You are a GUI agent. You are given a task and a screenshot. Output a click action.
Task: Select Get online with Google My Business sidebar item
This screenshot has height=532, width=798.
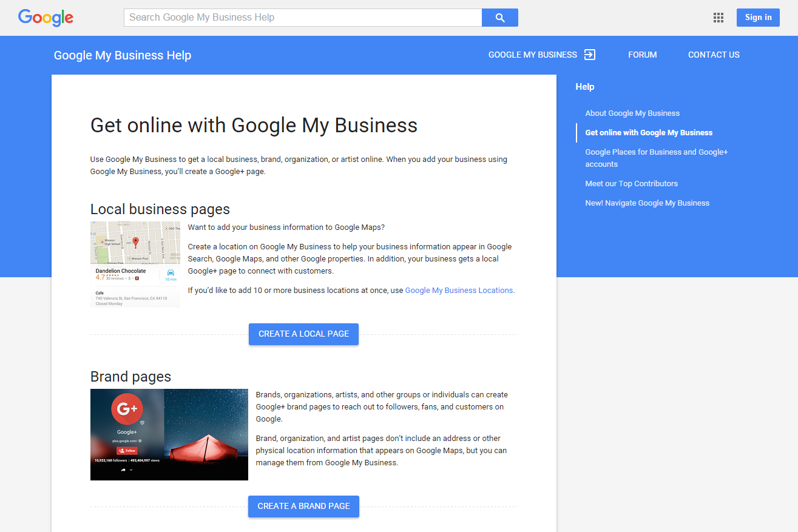coord(649,133)
